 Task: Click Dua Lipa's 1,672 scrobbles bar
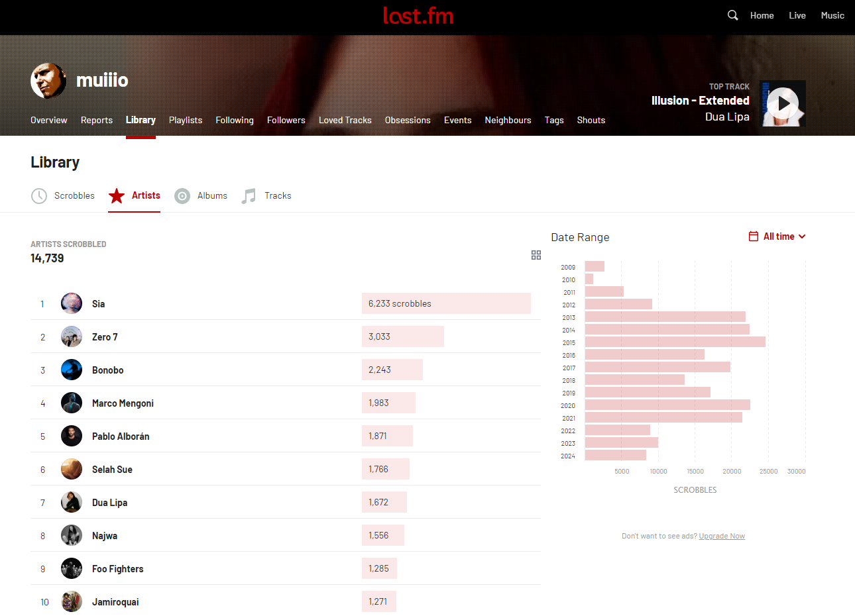tap(384, 502)
